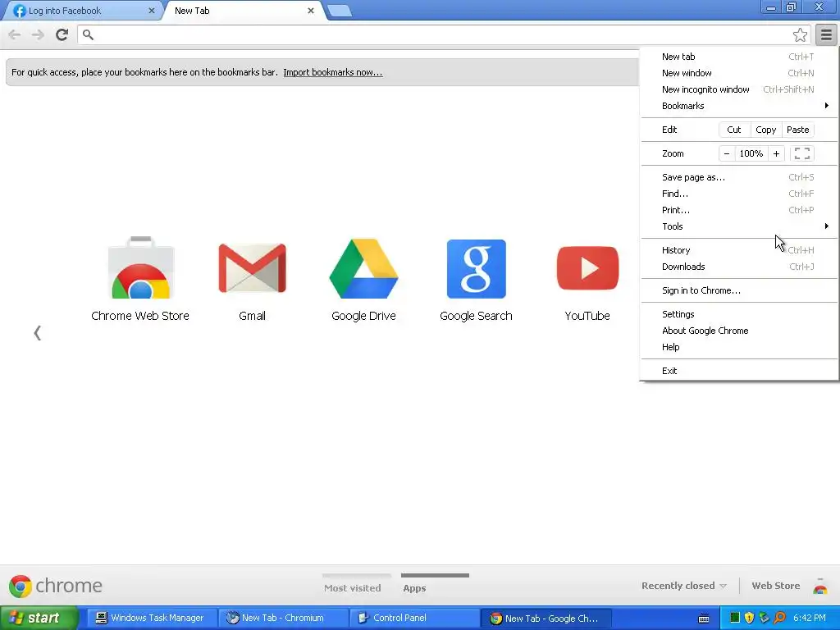Decrease zoom with the minus button

pos(727,153)
